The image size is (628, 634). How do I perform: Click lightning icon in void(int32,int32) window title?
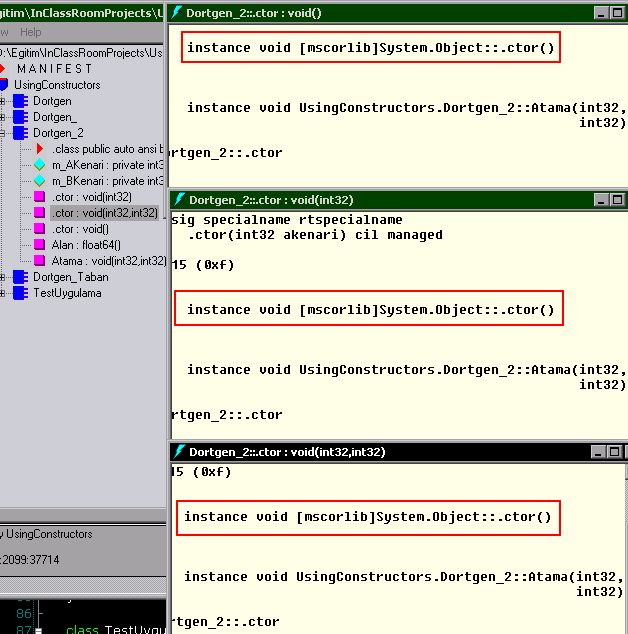(x=178, y=452)
